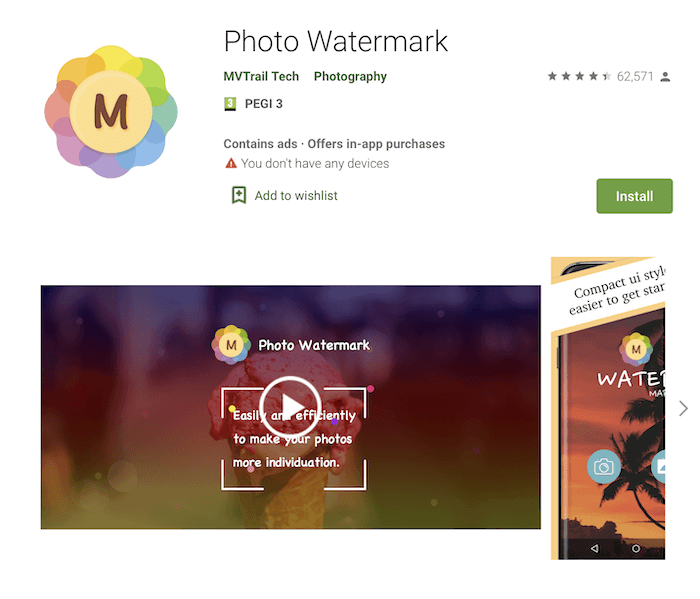Screen dimensions: 700x599
Task: Click the green Install button
Action: click(634, 196)
